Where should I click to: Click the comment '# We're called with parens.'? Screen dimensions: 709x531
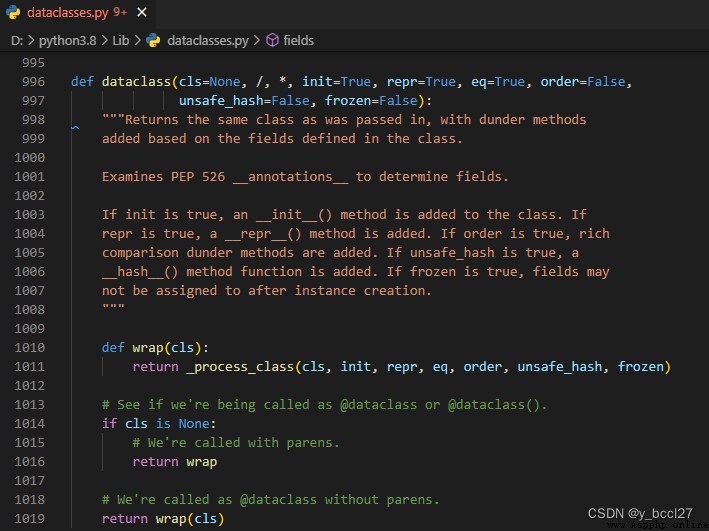click(x=236, y=443)
